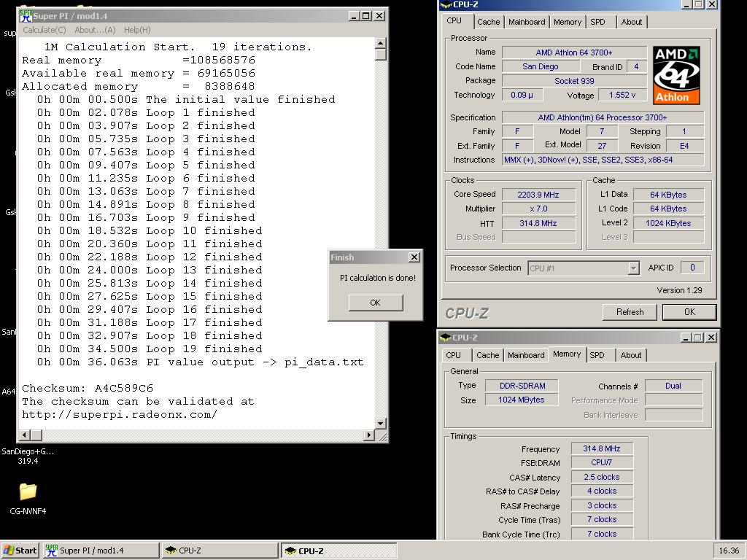This screenshot has width=747, height=560.
Task: Click the upper CPU-Z window title icon
Action: 446,5
